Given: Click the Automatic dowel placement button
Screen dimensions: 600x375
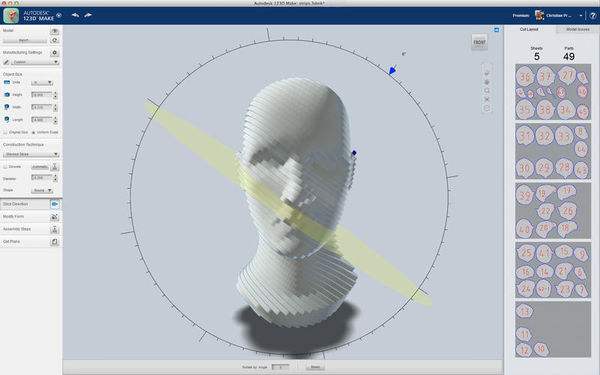Looking at the screenshot, I should point(40,166).
